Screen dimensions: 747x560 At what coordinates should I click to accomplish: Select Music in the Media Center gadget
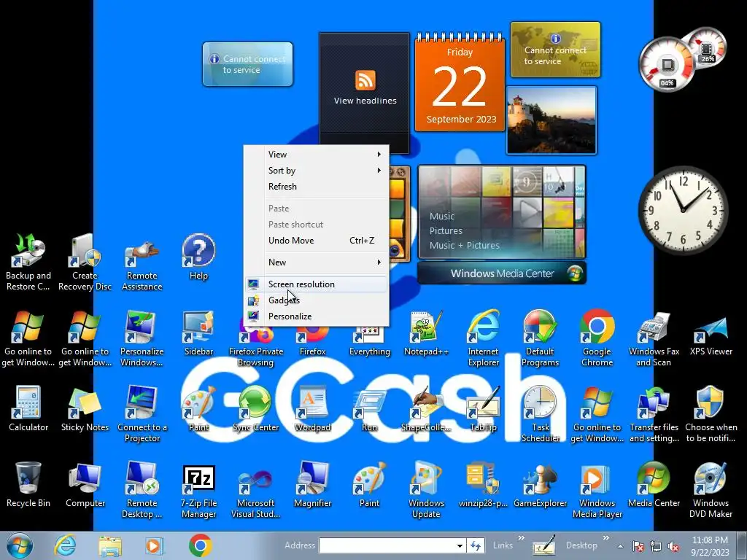tap(441, 216)
